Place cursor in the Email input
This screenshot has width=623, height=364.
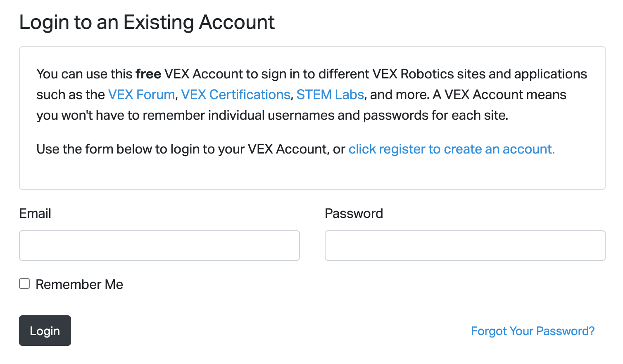click(159, 245)
